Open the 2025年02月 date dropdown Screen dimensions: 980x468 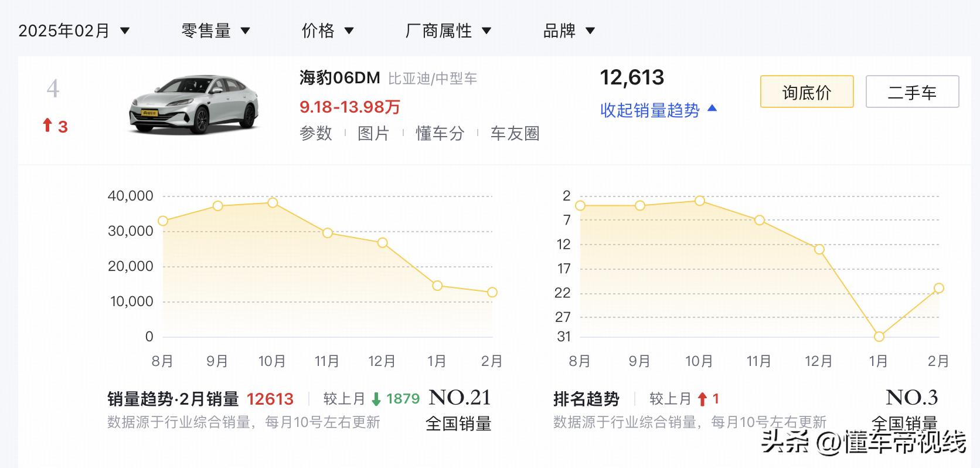click(x=74, y=30)
